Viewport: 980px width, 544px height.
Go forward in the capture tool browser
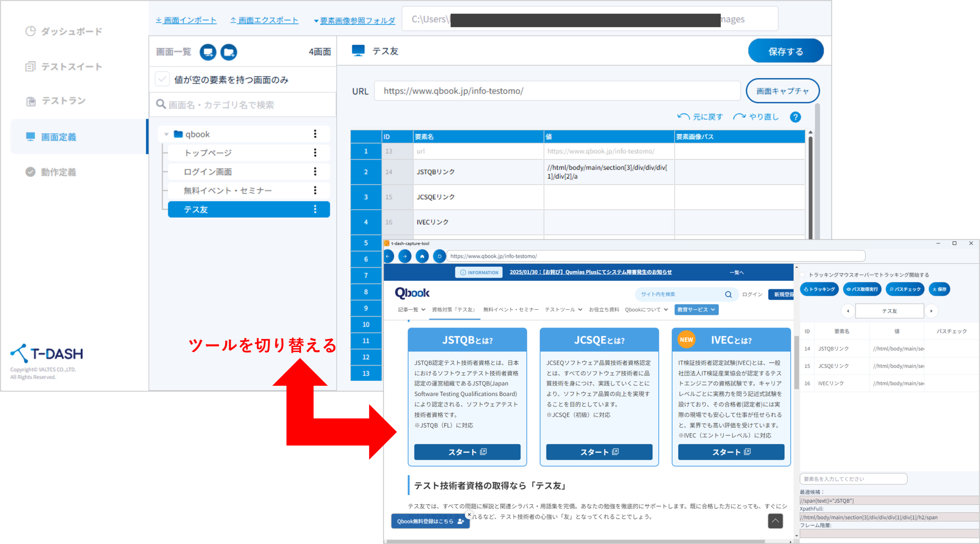coord(405,256)
